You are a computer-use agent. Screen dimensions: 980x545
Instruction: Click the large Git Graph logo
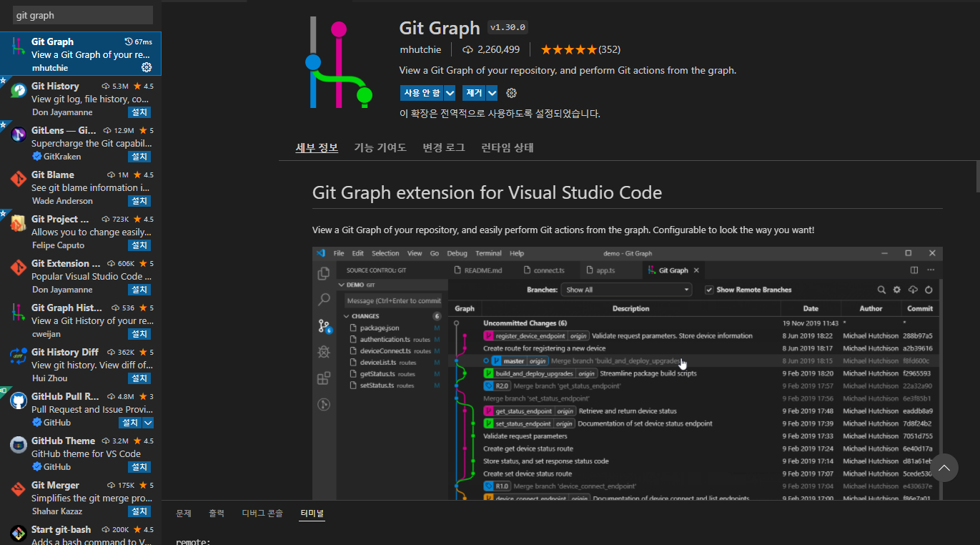point(339,63)
